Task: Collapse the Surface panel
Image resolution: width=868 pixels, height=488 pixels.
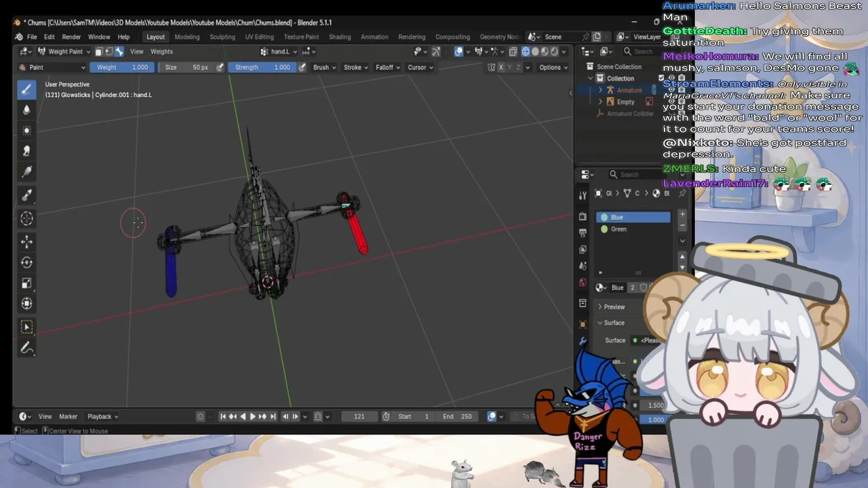Action: click(x=600, y=323)
